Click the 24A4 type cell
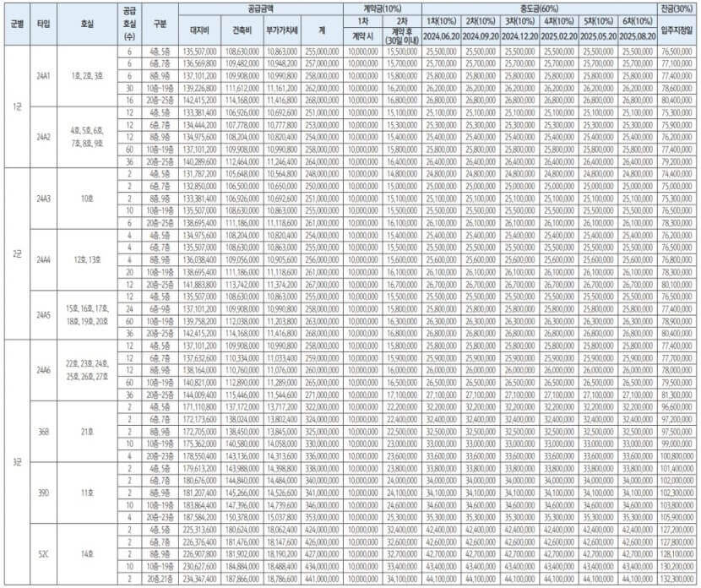 pyautogui.click(x=44, y=260)
